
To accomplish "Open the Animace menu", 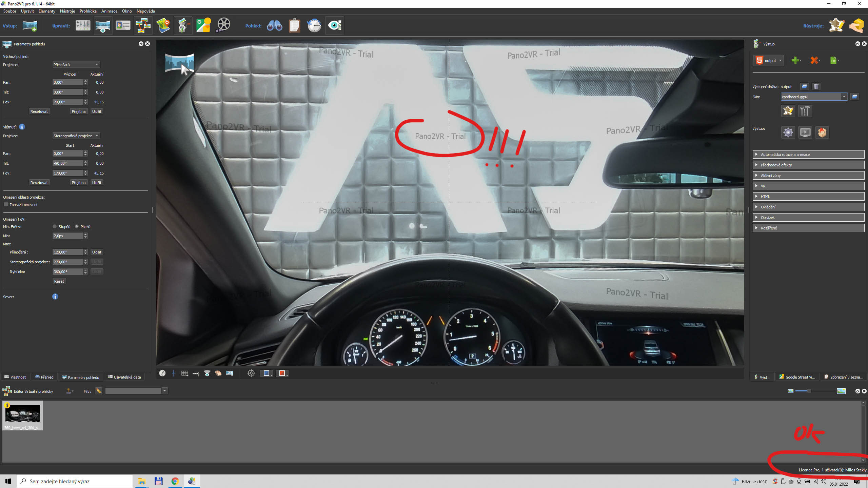I will click(109, 11).
